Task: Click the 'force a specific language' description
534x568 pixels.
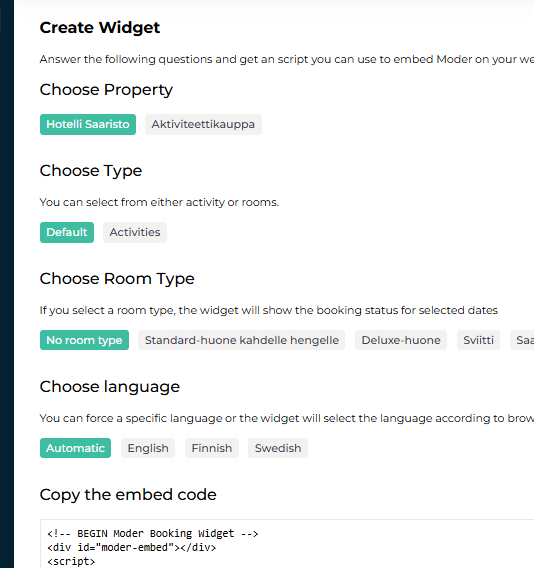Action: point(287,418)
